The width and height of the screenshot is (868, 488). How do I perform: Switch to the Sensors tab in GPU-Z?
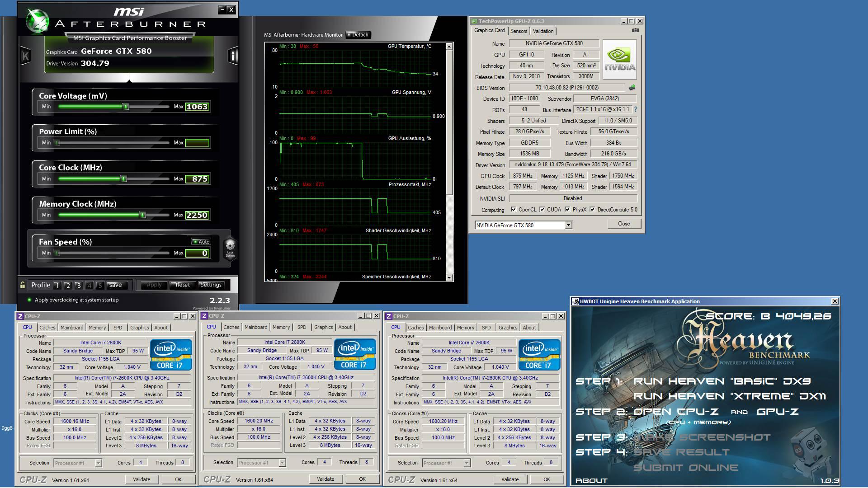pyautogui.click(x=519, y=31)
